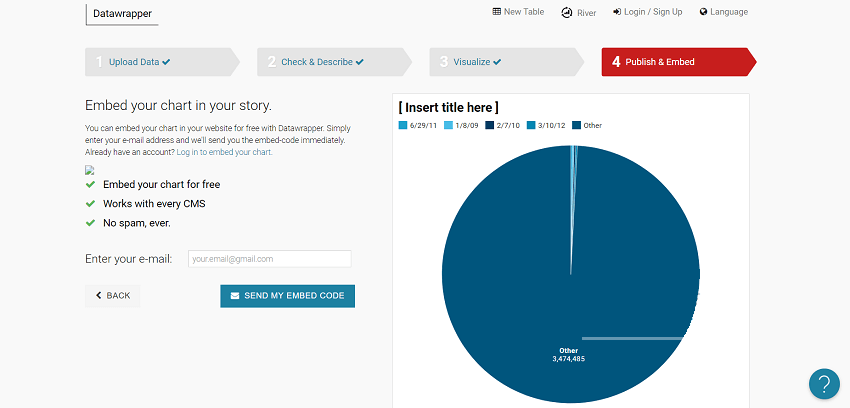
Task: Click the 'Other 3,474,485' pie label
Action: tap(569, 355)
